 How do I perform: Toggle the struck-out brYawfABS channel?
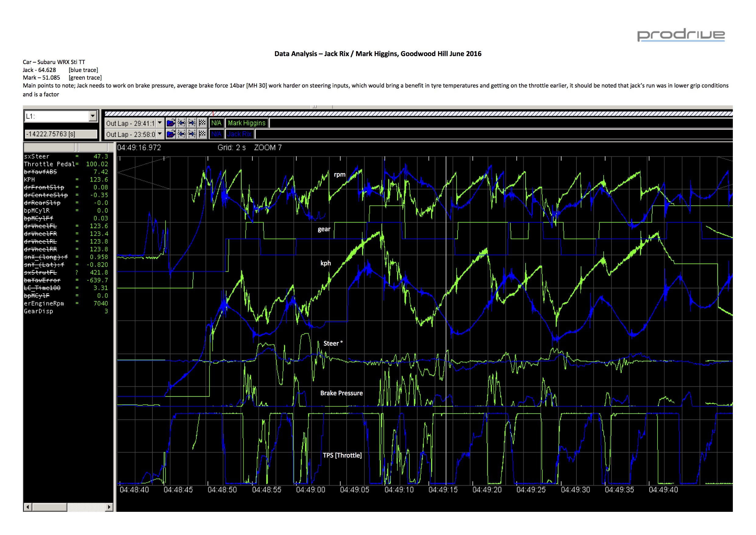click(x=66, y=172)
